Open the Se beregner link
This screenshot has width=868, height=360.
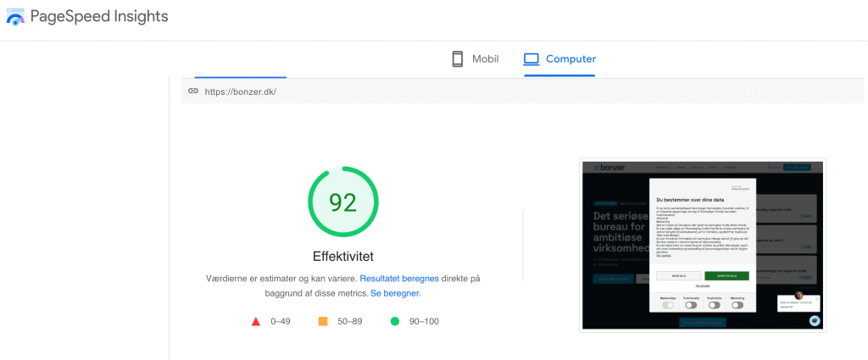tap(395, 294)
